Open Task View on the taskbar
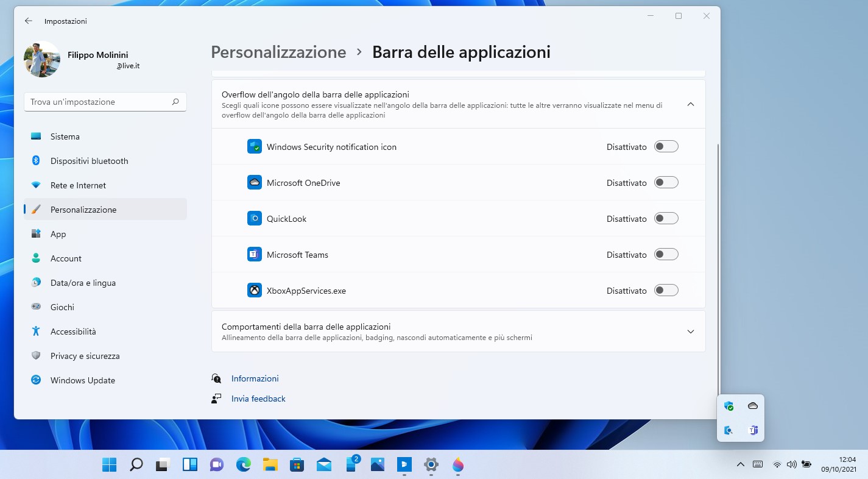 tap(163, 465)
